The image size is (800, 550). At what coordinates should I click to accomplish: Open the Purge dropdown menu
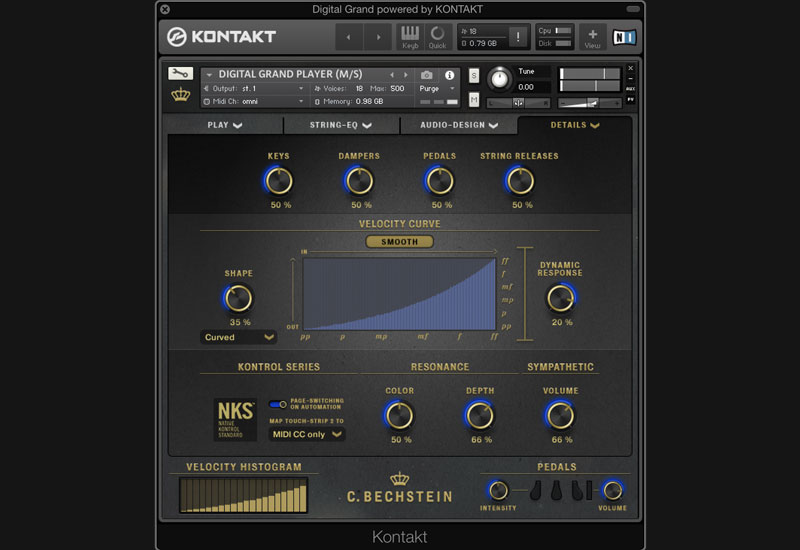pyautogui.click(x=438, y=88)
